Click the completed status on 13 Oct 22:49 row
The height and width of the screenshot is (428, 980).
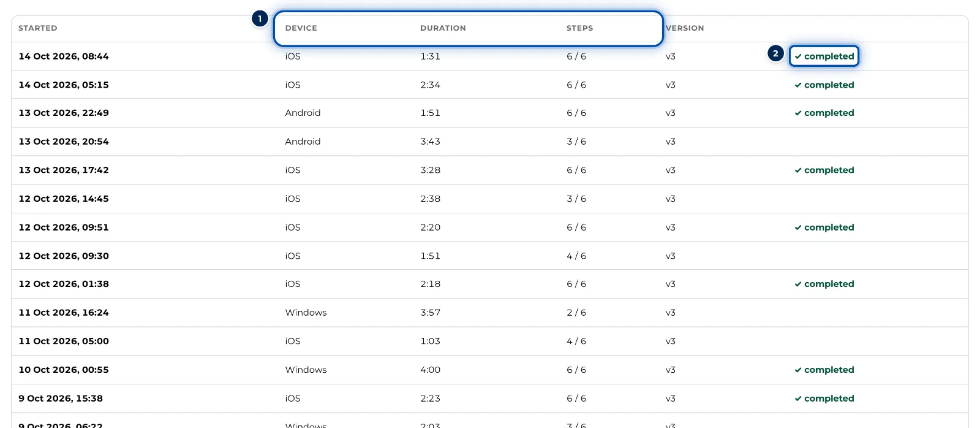[x=824, y=113]
